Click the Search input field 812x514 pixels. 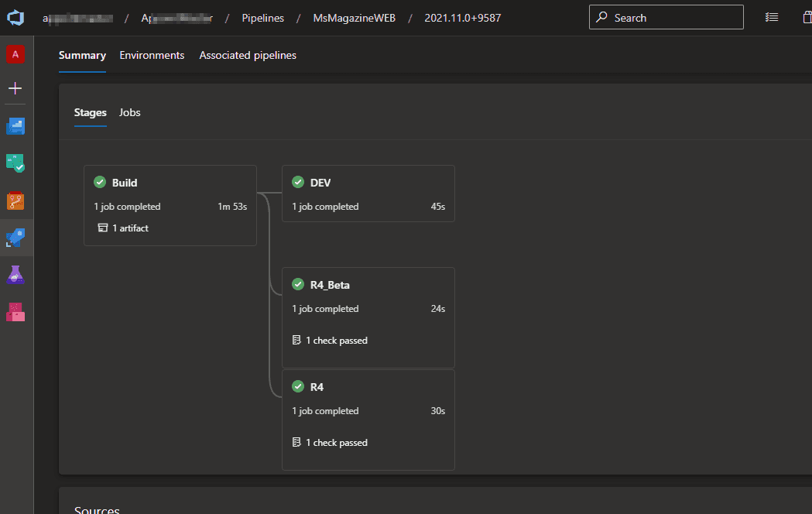click(x=666, y=17)
